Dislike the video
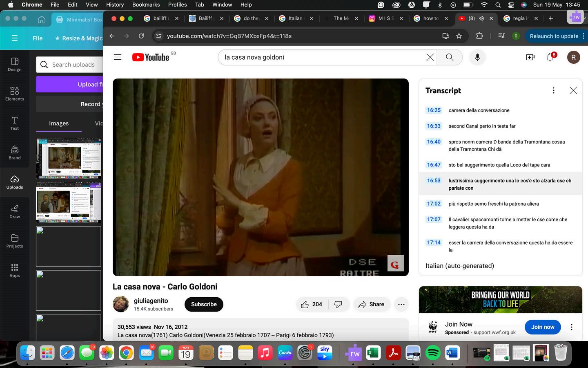This screenshot has width=588, height=368. pos(338,304)
